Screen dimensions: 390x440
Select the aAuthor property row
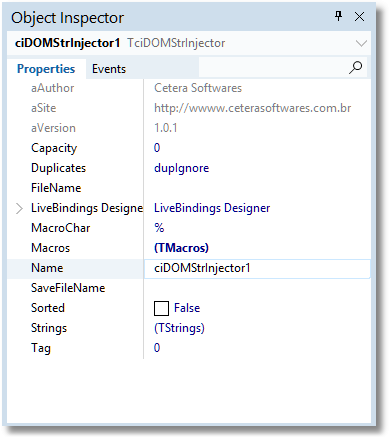click(x=52, y=88)
